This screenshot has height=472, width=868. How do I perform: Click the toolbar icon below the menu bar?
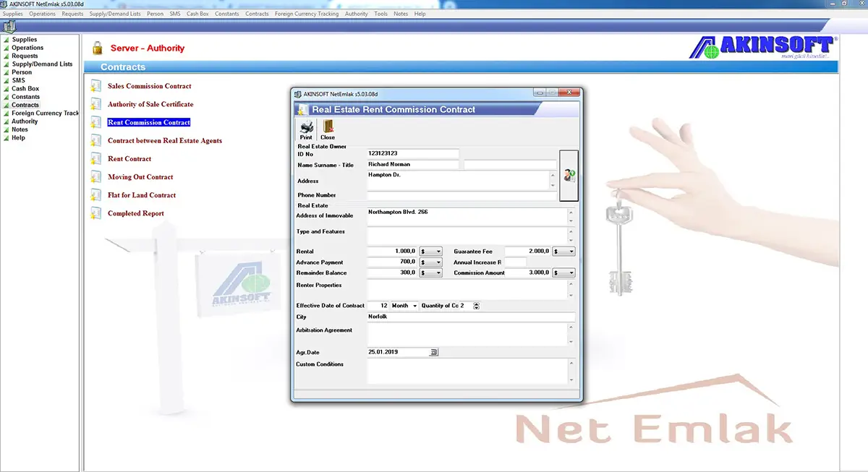pyautogui.click(x=9, y=27)
